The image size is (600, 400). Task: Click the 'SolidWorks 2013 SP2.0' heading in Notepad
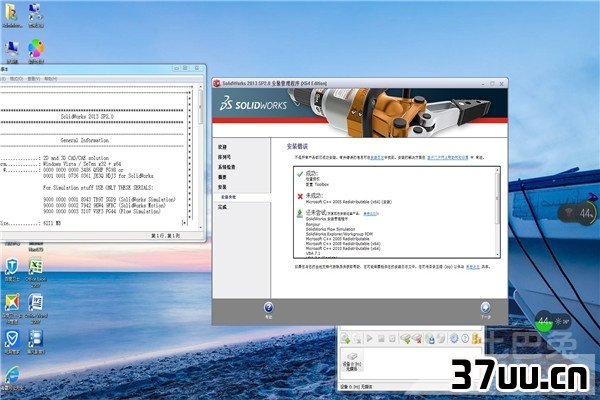point(87,116)
